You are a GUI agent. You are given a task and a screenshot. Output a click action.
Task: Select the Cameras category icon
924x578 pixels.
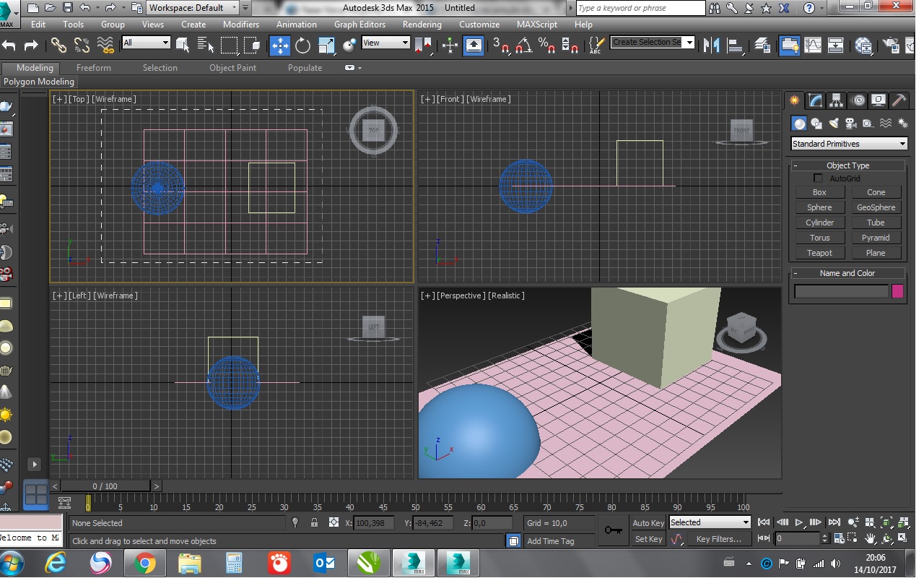point(850,124)
